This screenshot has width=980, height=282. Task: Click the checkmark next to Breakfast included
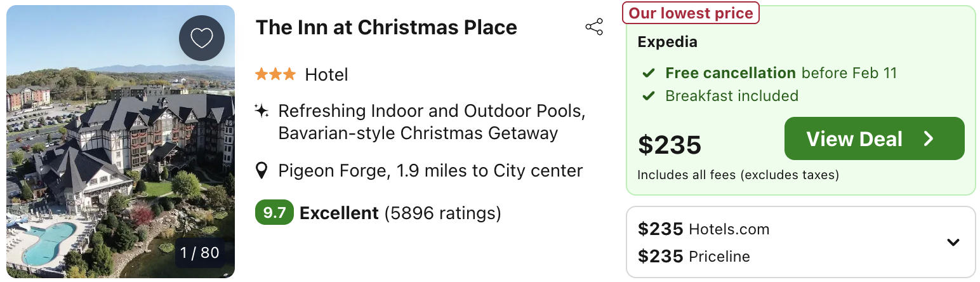[x=649, y=97]
